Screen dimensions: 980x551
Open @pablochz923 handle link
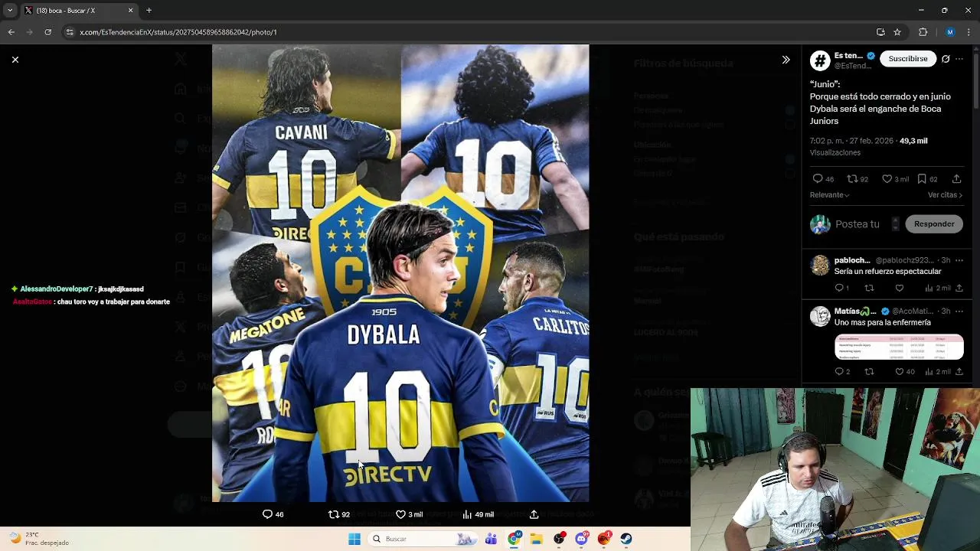pos(905,260)
